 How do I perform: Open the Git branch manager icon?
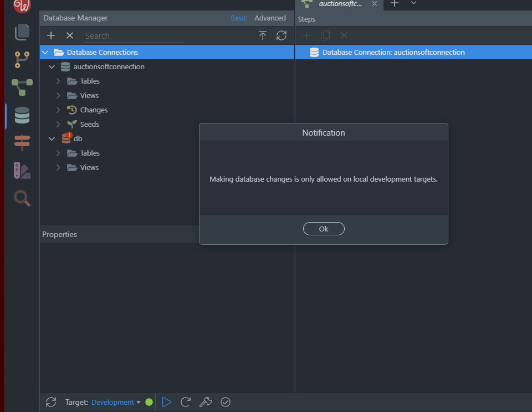(x=22, y=60)
